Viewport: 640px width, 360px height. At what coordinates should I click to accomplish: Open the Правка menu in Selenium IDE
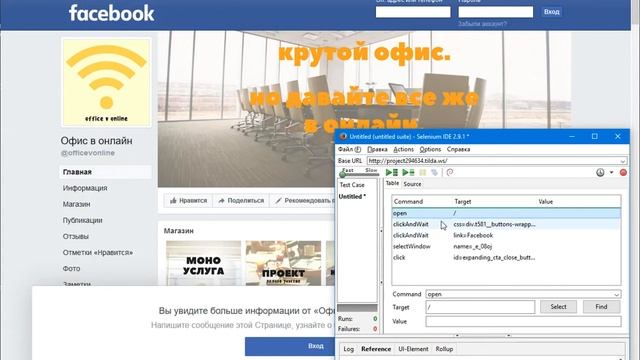(377, 149)
